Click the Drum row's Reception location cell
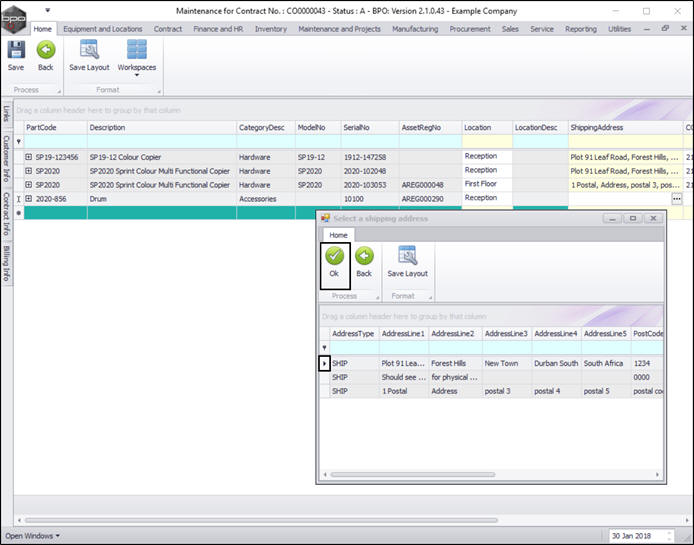The width and height of the screenshot is (694, 545). (x=487, y=198)
